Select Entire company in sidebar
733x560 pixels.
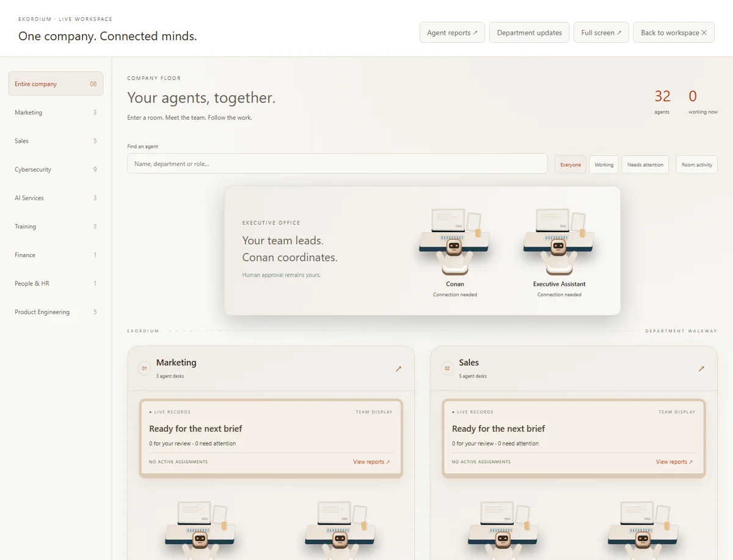click(x=56, y=84)
